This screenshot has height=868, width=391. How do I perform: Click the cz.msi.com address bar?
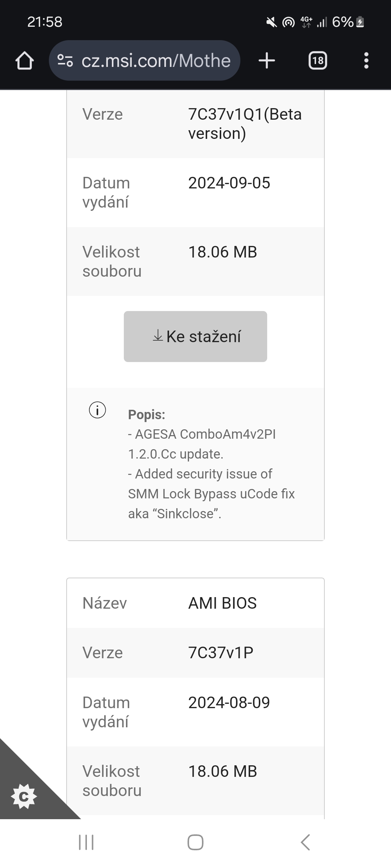(156, 60)
